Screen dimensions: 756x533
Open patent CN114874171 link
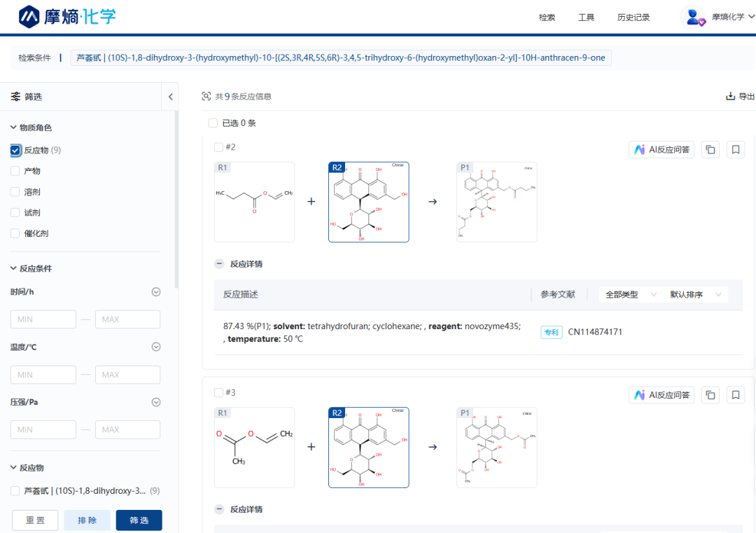click(594, 332)
